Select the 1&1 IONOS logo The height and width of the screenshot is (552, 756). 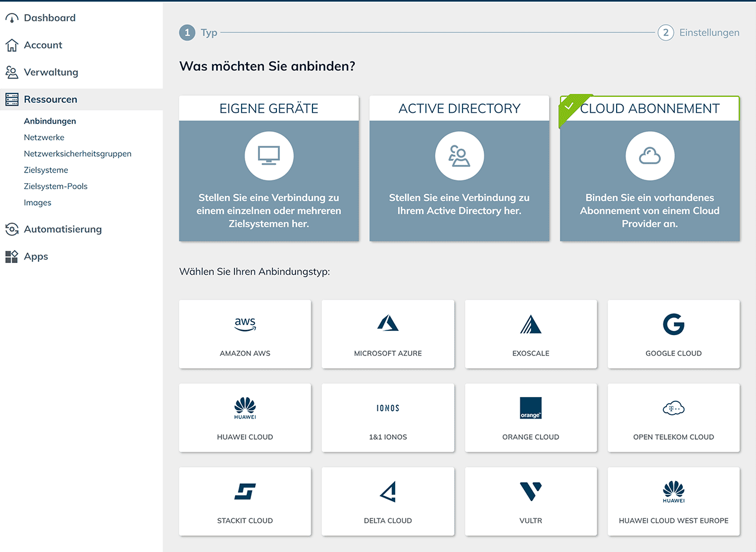388,408
